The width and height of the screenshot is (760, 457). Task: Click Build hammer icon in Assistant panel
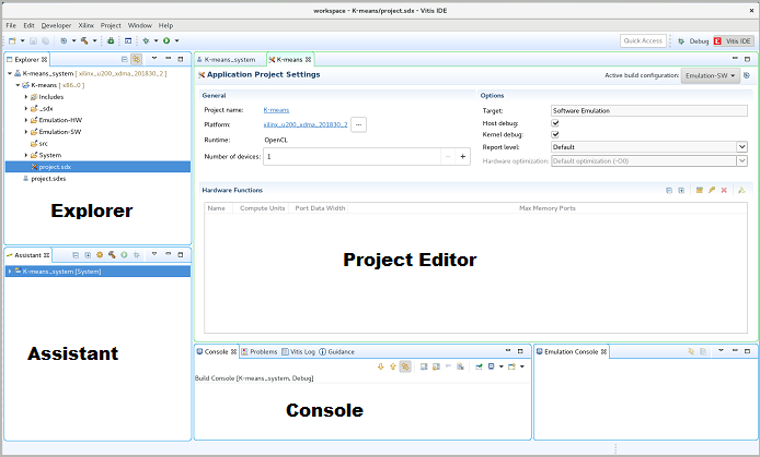click(112, 255)
